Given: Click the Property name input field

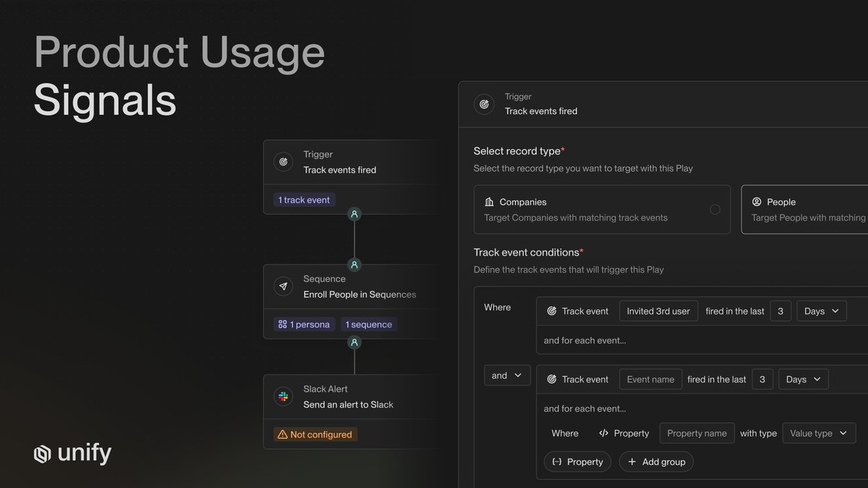Looking at the screenshot, I should [x=697, y=433].
